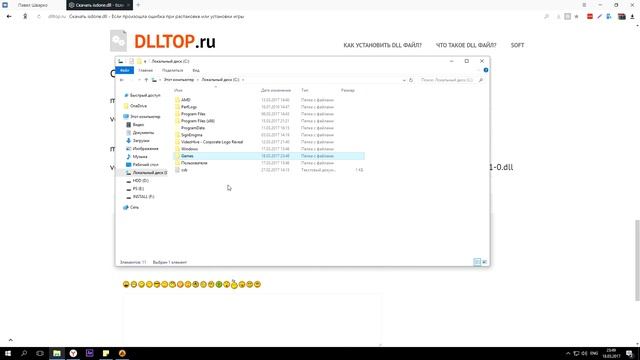Open a new browser tab

pos(138,5)
